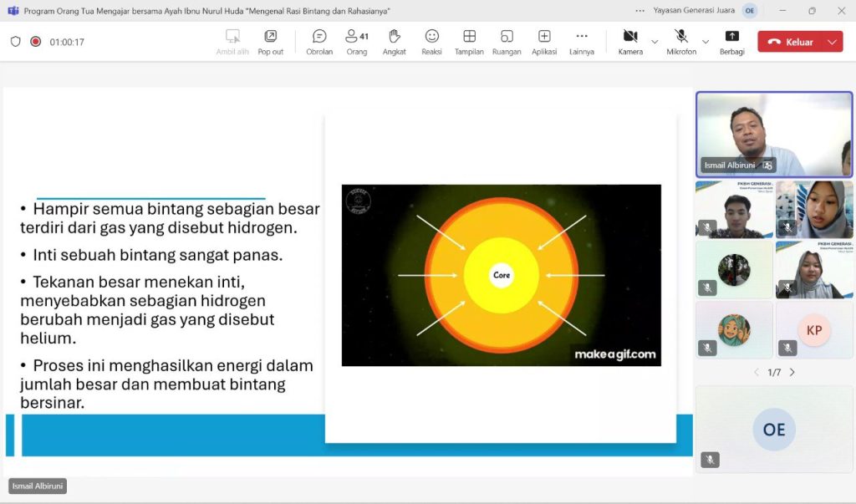Image resolution: width=856 pixels, height=504 pixels.
Task: Open the Reaksi reactions menu
Action: pyautogui.click(x=431, y=42)
